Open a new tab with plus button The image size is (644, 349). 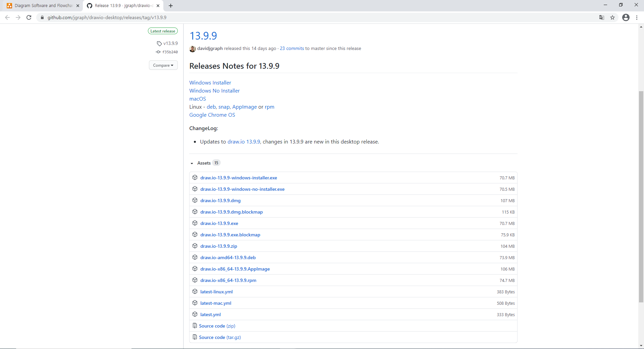click(x=171, y=6)
